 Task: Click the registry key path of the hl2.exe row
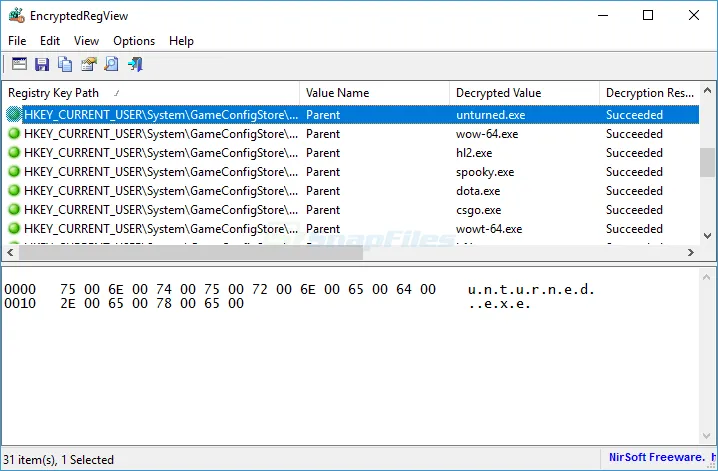(x=161, y=152)
